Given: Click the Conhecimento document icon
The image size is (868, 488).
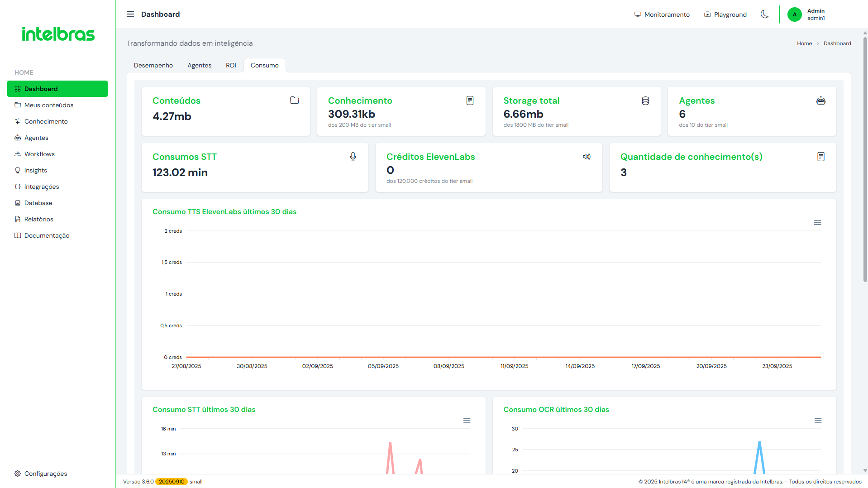Looking at the screenshot, I should 470,100.
